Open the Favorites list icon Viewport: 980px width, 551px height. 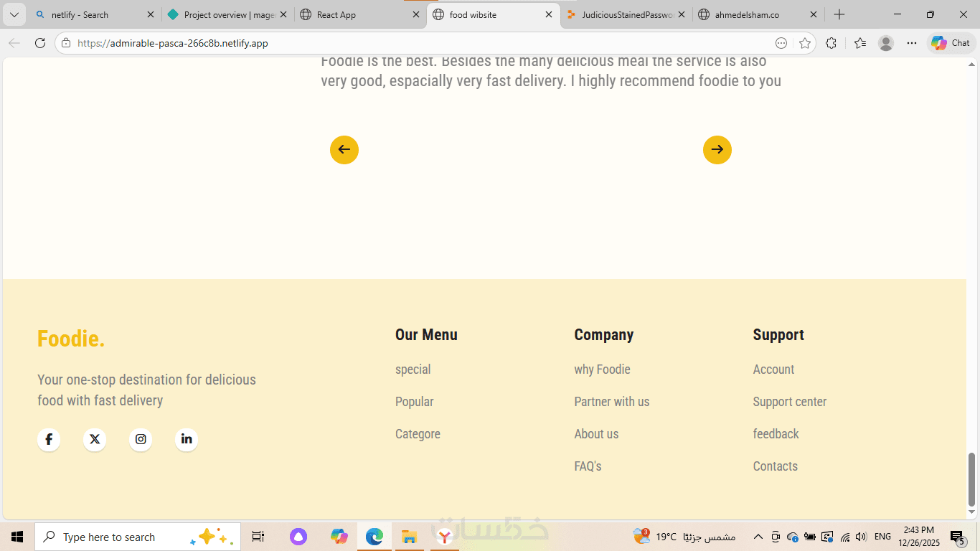(x=860, y=43)
